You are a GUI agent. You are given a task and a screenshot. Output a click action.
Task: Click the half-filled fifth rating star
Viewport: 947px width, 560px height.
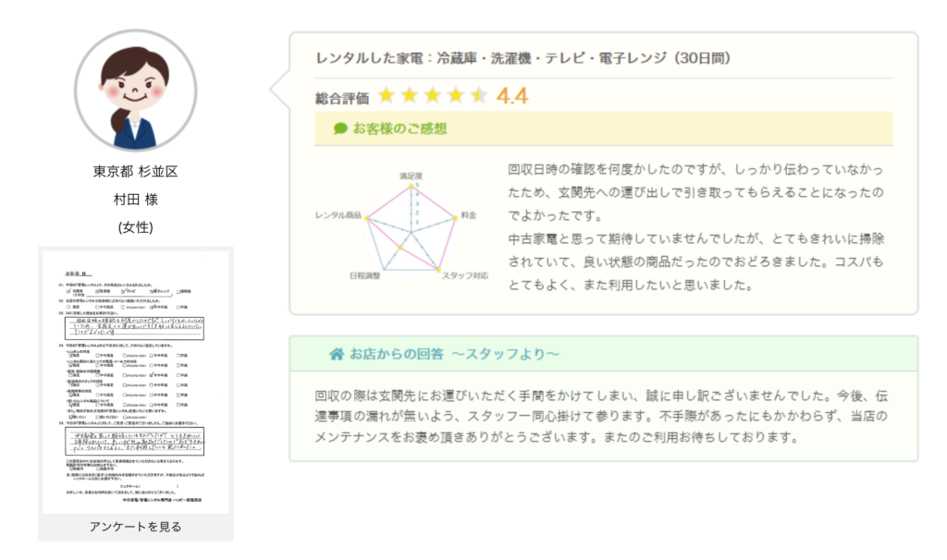click(478, 95)
